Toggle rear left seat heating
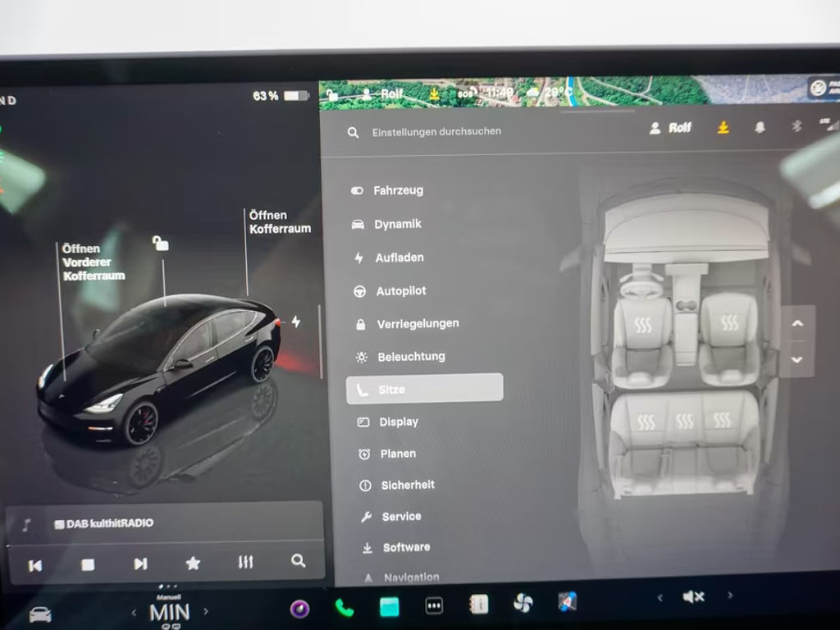The height and width of the screenshot is (630, 840). pyautogui.click(x=646, y=422)
